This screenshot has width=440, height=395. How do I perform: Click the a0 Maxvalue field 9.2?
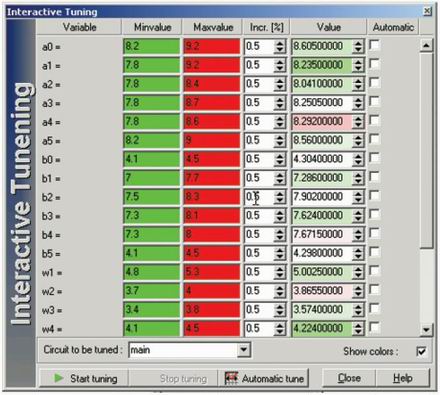(212, 46)
